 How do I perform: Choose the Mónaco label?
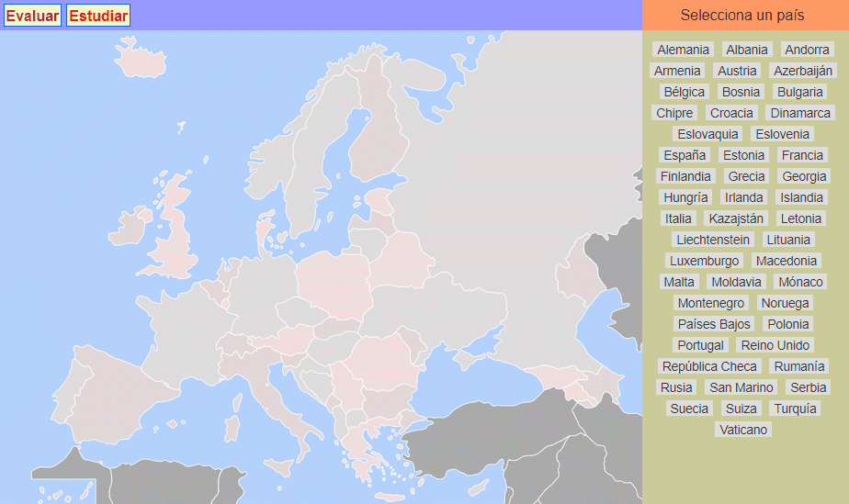800,281
